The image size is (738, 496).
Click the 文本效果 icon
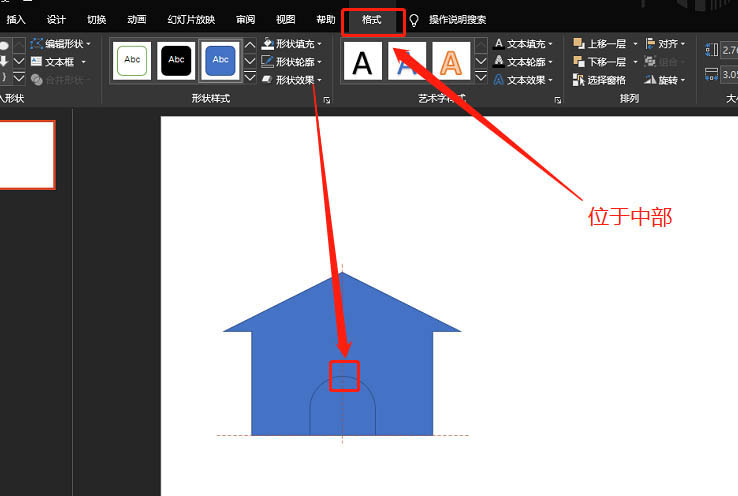499,80
